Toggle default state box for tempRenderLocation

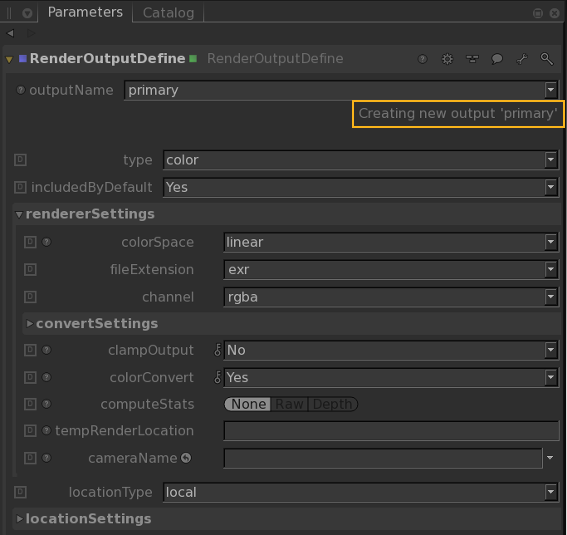pos(30,431)
